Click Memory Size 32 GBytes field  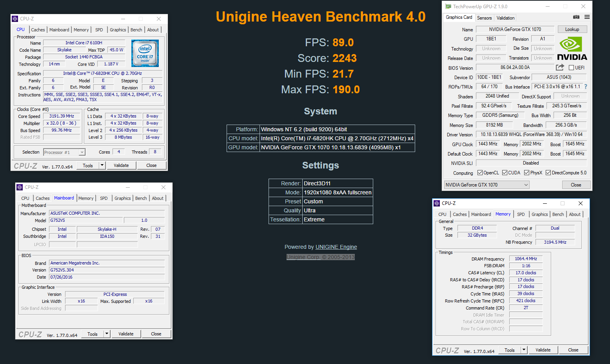pos(477,235)
